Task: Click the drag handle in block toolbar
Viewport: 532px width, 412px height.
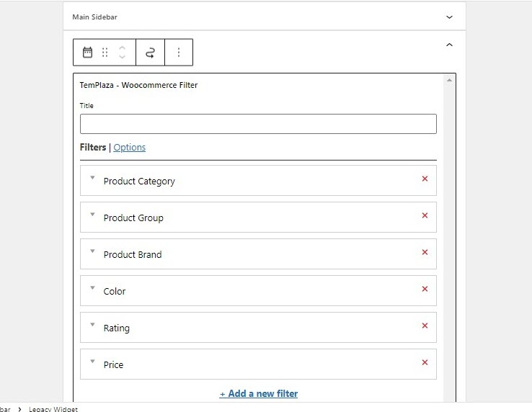Action: [x=105, y=53]
